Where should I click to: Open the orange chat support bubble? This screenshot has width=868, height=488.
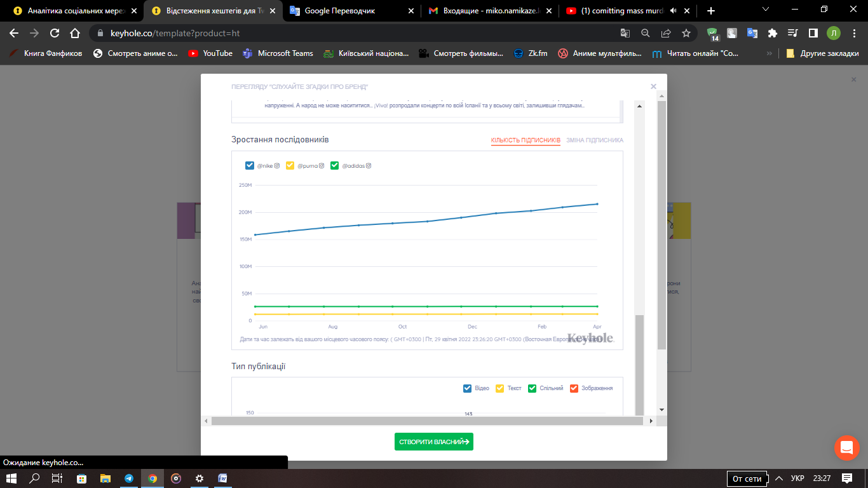coord(846,448)
